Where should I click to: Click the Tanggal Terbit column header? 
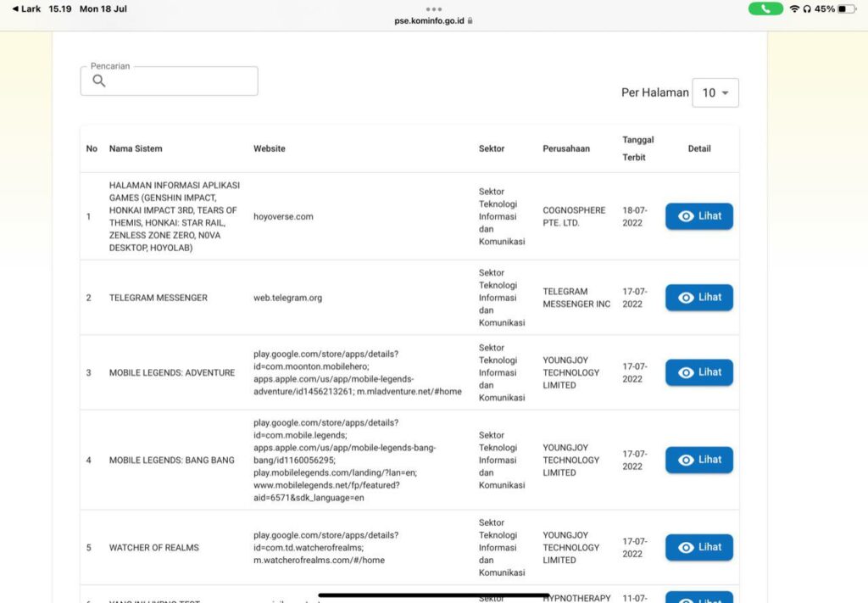pos(637,148)
